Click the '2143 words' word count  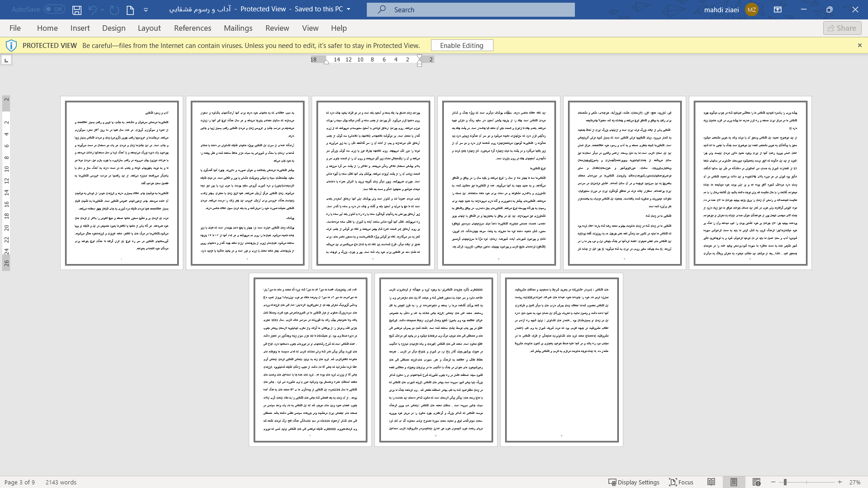tap(61, 482)
